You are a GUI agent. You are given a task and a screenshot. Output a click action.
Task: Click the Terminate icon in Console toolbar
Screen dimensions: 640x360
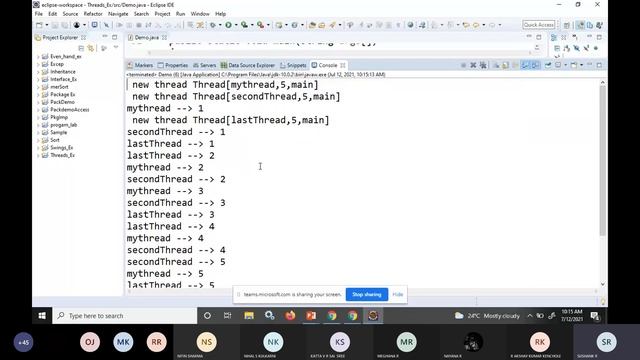[x=463, y=65]
